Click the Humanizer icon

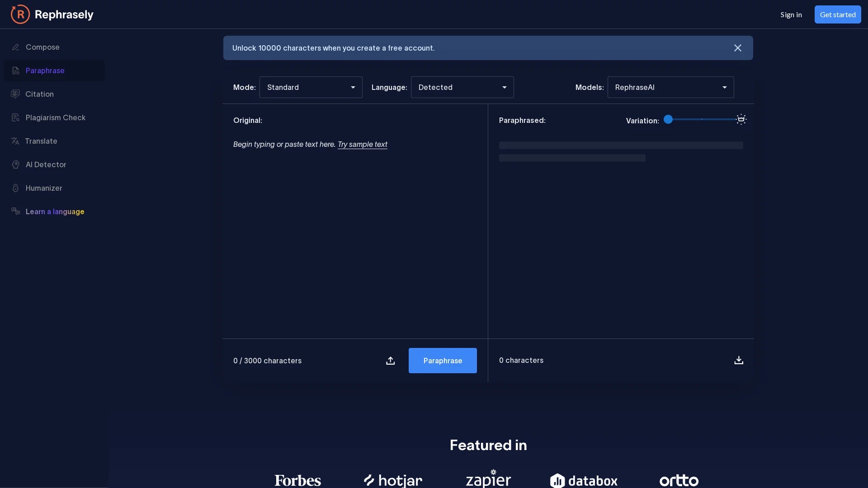click(x=15, y=188)
